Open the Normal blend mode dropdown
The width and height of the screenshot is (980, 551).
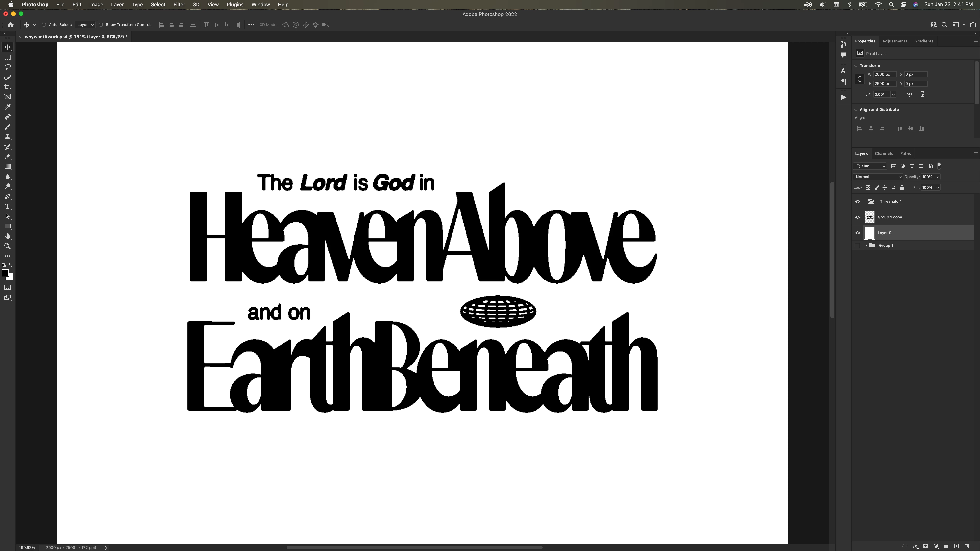click(878, 177)
